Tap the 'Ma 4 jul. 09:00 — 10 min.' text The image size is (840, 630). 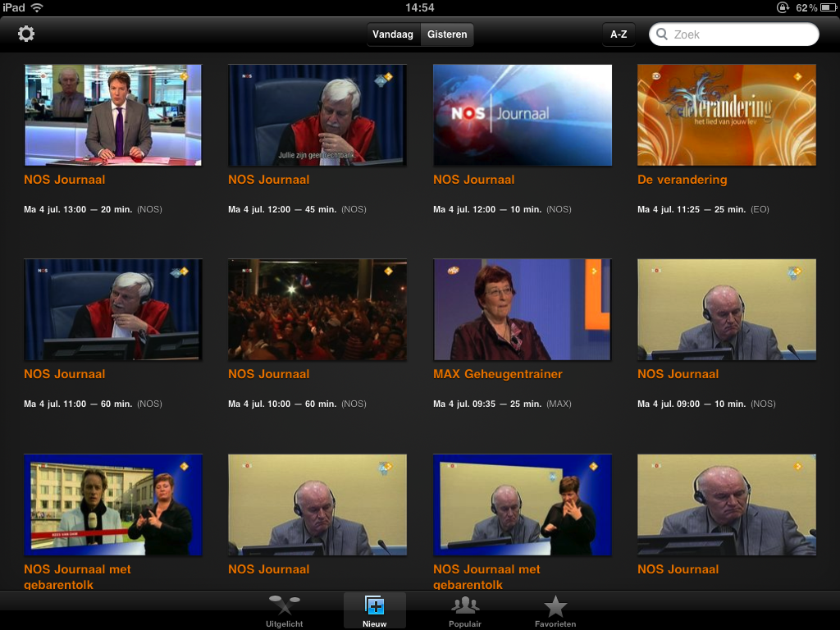coord(692,404)
